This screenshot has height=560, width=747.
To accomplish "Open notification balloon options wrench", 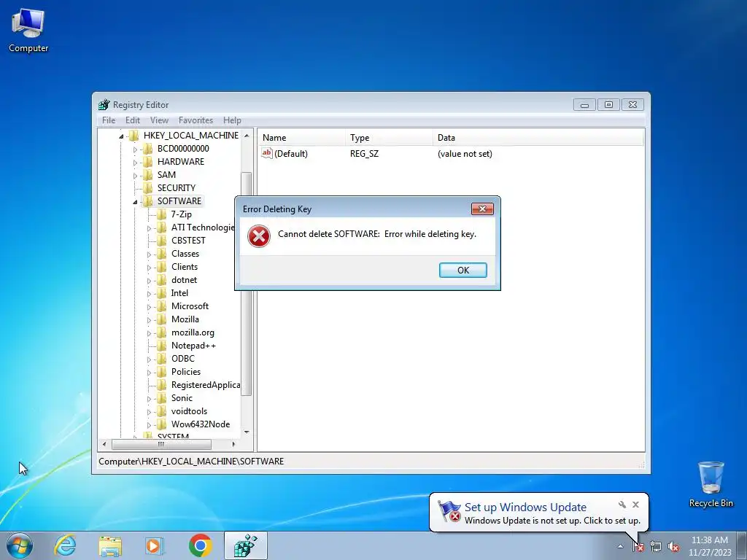I will point(622,505).
